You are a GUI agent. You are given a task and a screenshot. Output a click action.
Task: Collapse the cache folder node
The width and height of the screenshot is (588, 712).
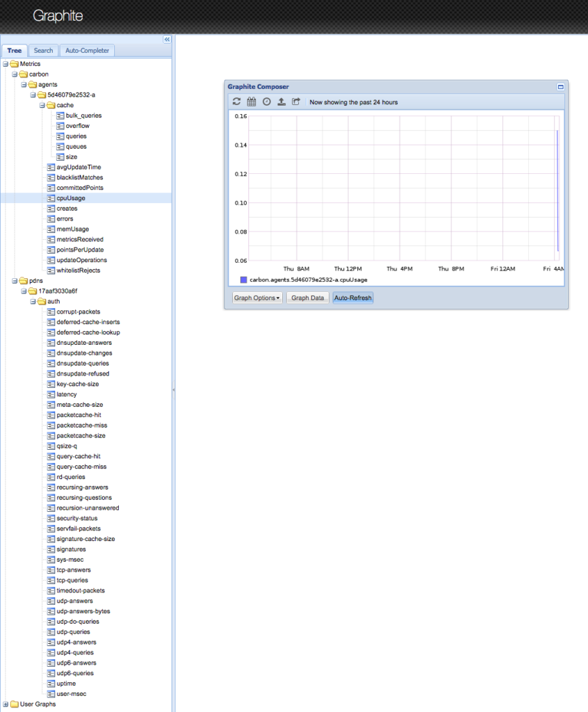point(42,105)
